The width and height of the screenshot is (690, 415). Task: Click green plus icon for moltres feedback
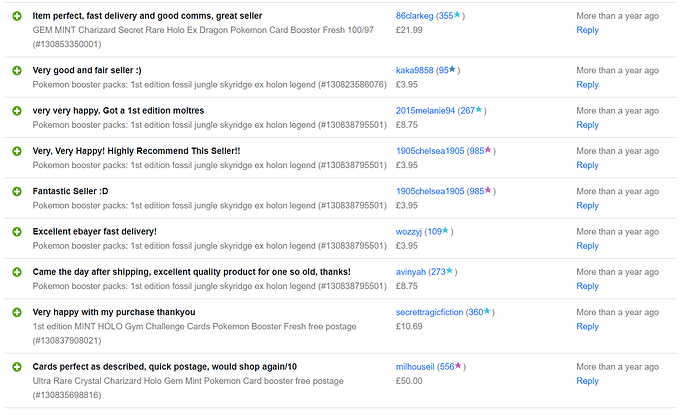pos(17,111)
